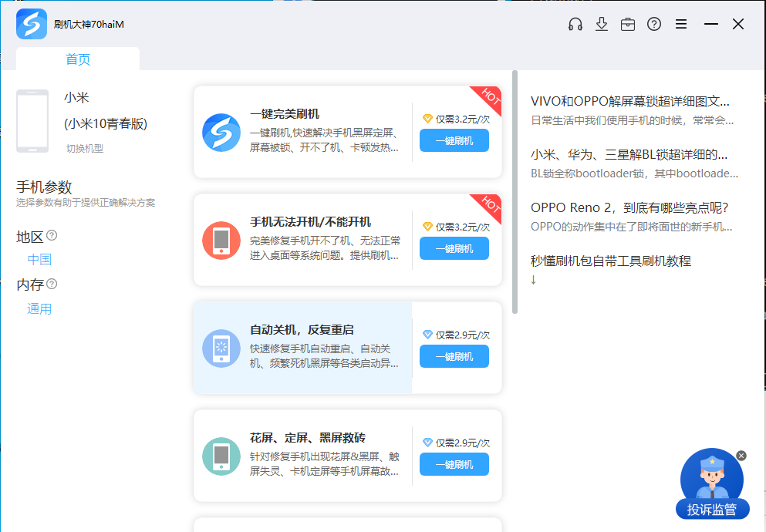Click the phone device thumbnail
766x532 pixels.
(x=32, y=121)
